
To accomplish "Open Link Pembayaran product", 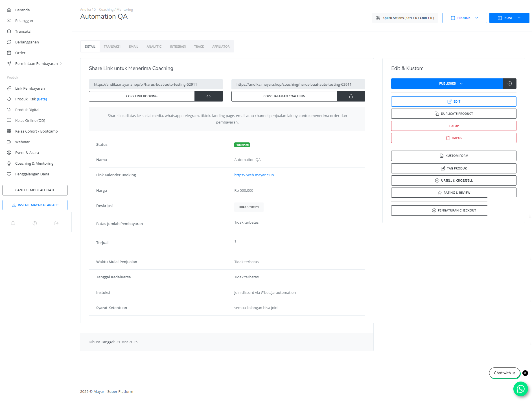I will pos(30,88).
